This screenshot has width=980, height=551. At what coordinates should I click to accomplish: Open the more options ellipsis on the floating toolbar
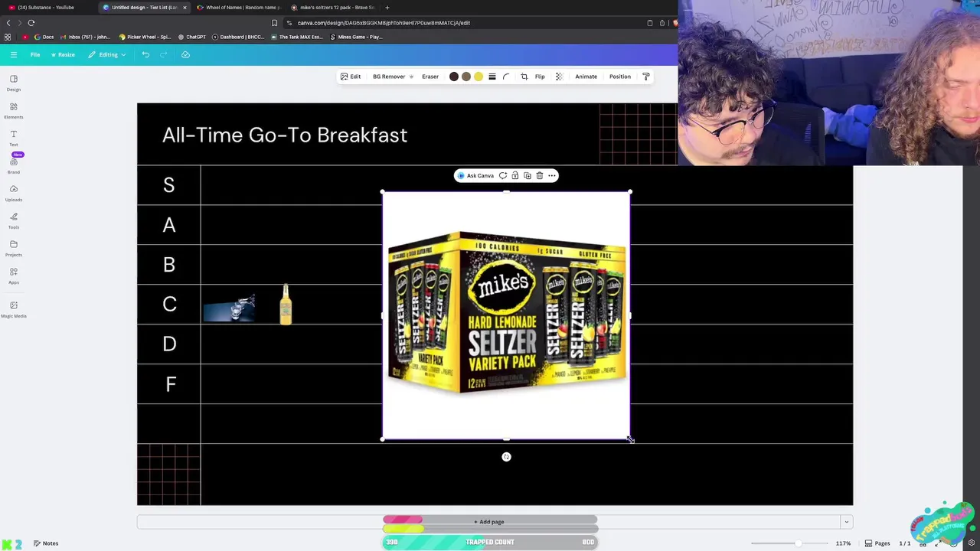(x=552, y=176)
